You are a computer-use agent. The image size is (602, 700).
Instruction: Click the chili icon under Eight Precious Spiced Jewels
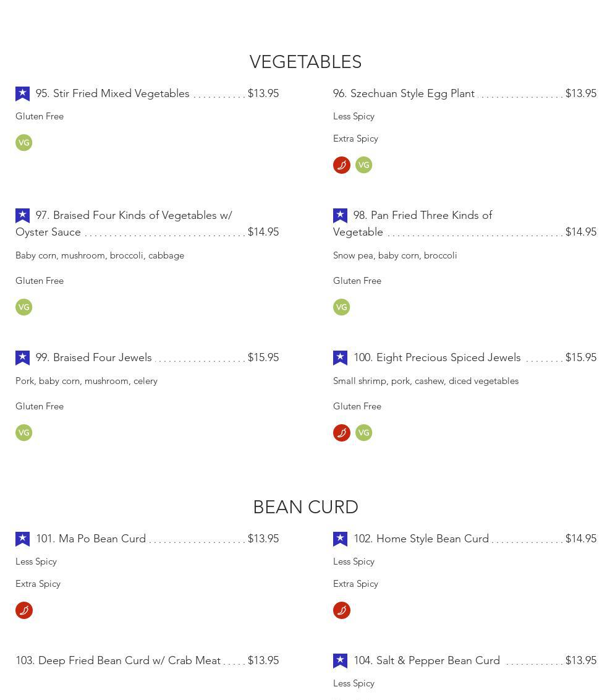click(x=342, y=433)
